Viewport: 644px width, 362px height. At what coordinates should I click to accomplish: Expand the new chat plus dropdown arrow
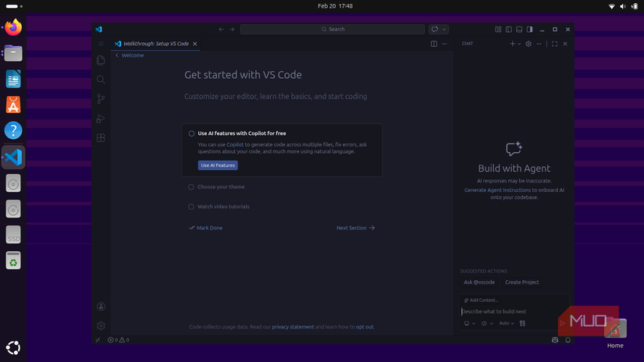click(x=519, y=44)
